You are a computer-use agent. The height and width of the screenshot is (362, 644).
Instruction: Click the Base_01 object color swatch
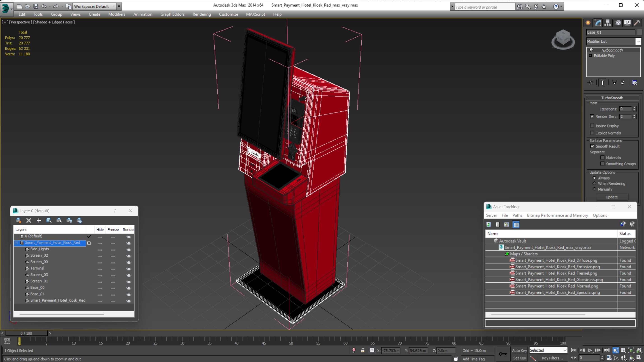[639, 32]
